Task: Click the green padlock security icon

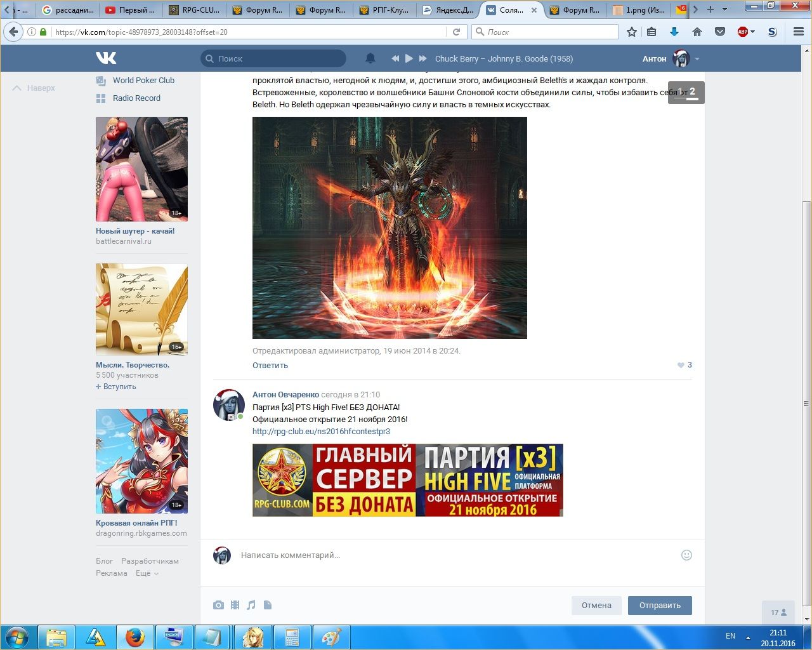Action: (x=43, y=32)
